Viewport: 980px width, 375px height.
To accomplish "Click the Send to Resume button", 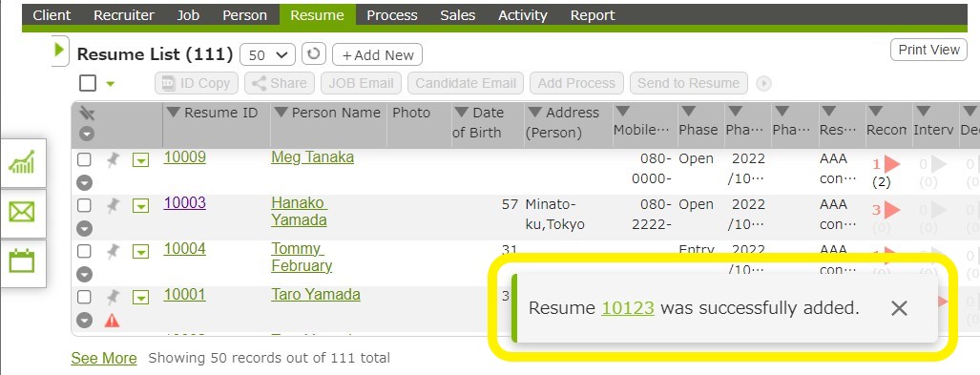I will pyautogui.click(x=688, y=83).
